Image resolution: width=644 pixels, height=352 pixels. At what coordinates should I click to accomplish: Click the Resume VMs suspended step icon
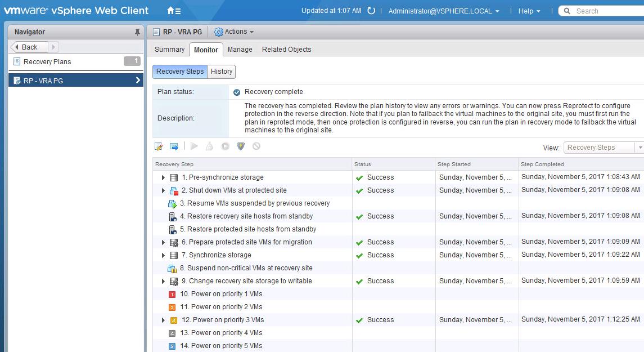point(172,203)
